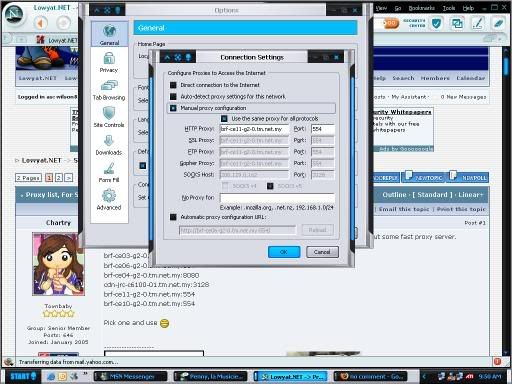Click the eraser clear-data toolbar icon
This screenshot has height=384, width=512.
(x=498, y=23)
